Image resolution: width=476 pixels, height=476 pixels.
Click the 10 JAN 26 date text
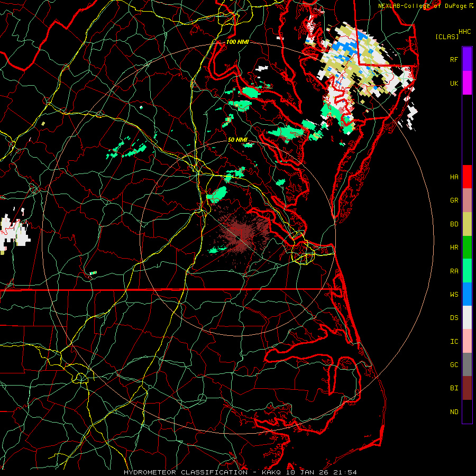click(308, 472)
